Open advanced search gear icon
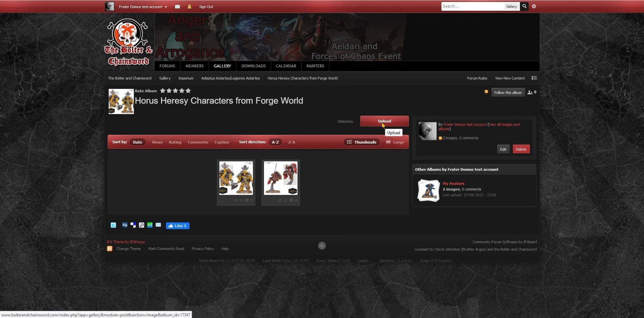The width and height of the screenshot is (644, 318). (534, 6)
